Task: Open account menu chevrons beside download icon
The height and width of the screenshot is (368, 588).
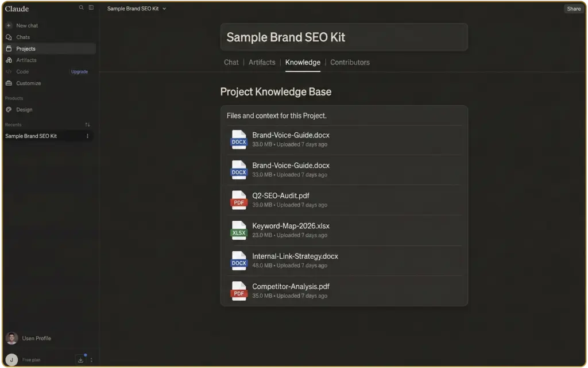Action: pos(91,360)
